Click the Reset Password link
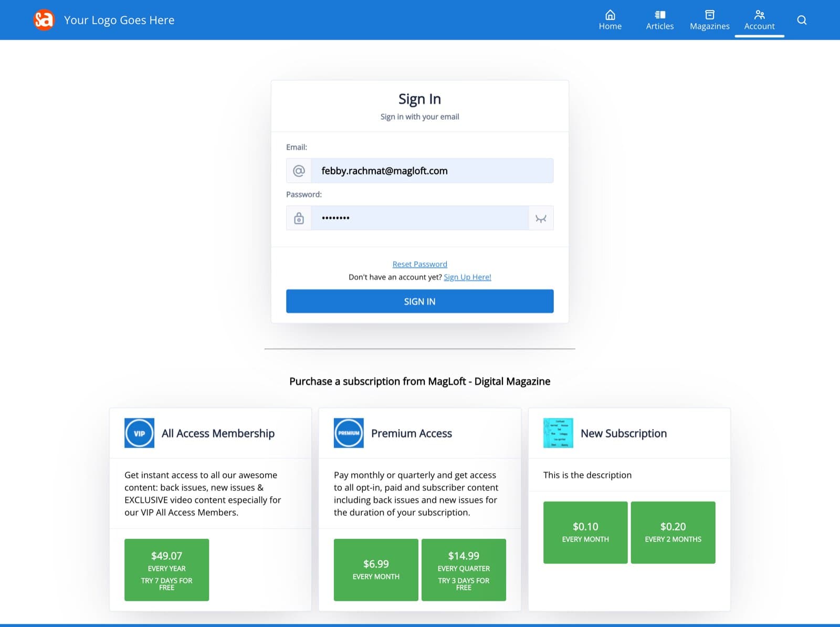This screenshot has height=627, width=840. pyautogui.click(x=420, y=264)
